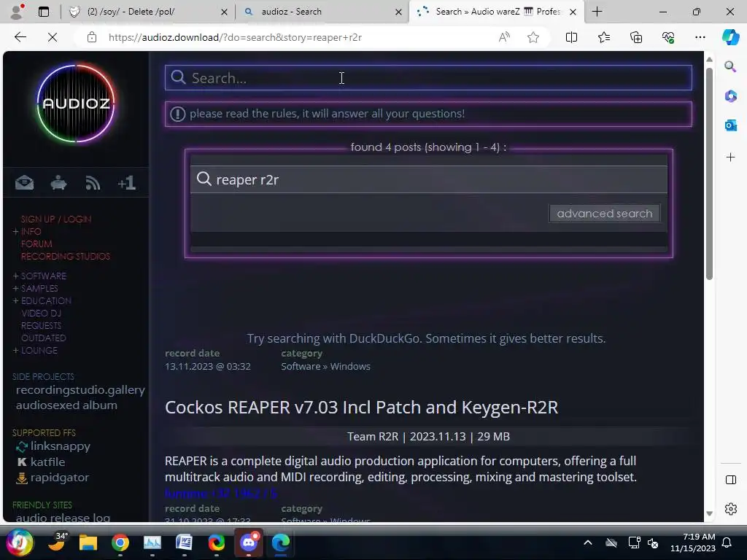The image size is (747, 560).
Task: Open Edge sidebar settings gear
Action: (x=731, y=509)
